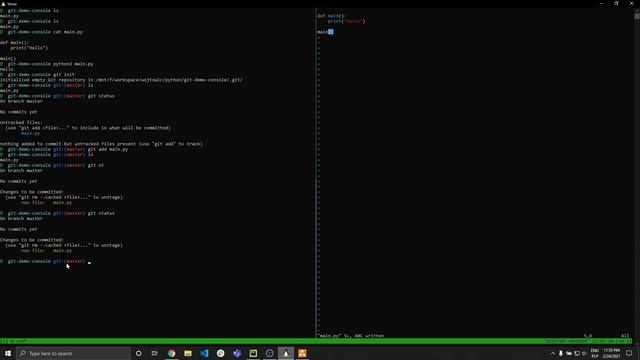Click the 'Untracked files:' heading line
The width and height of the screenshot is (640, 360).
coord(21,122)
